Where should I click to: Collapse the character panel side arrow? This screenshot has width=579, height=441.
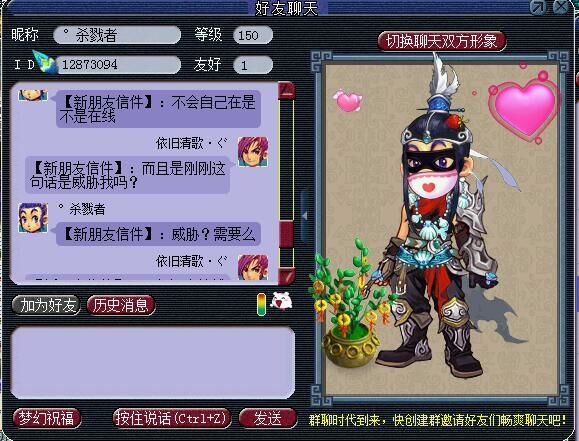click(x=304, y=216)
